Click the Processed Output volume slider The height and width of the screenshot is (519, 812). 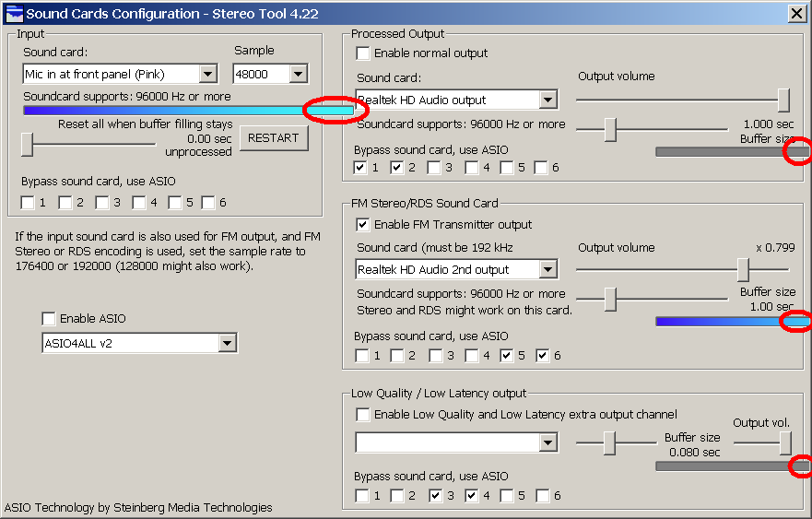(783, 100)
